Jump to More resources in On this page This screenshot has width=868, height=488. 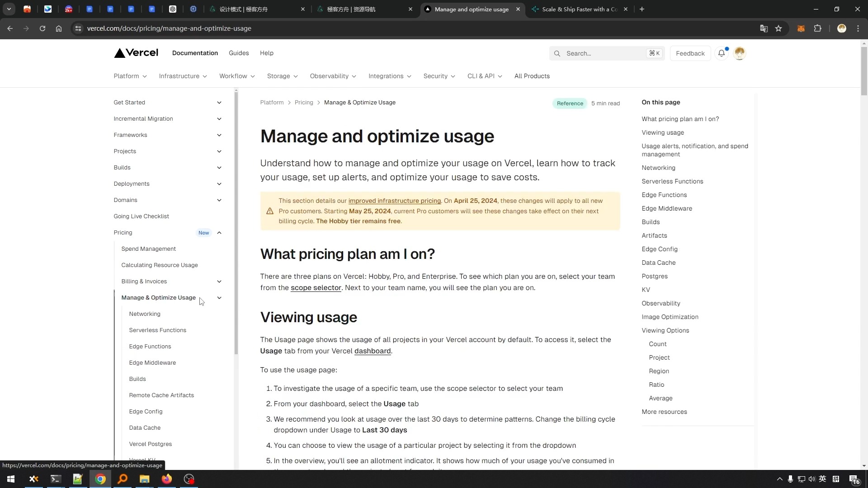pyautogui.click(x=665, y=412)
